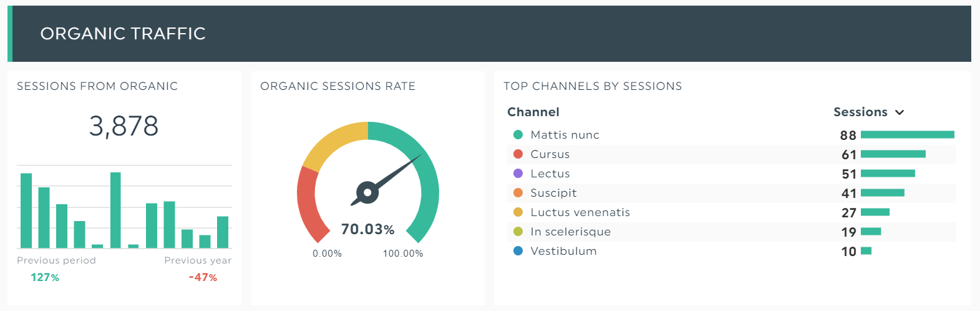Click the 3,878 sessions total number
The height and width of the screenshot is (311, 980).
coord(124,126)
